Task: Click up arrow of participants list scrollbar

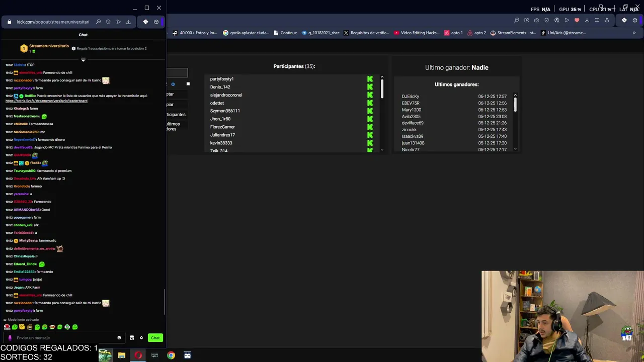Action: (x=382, y=77)
